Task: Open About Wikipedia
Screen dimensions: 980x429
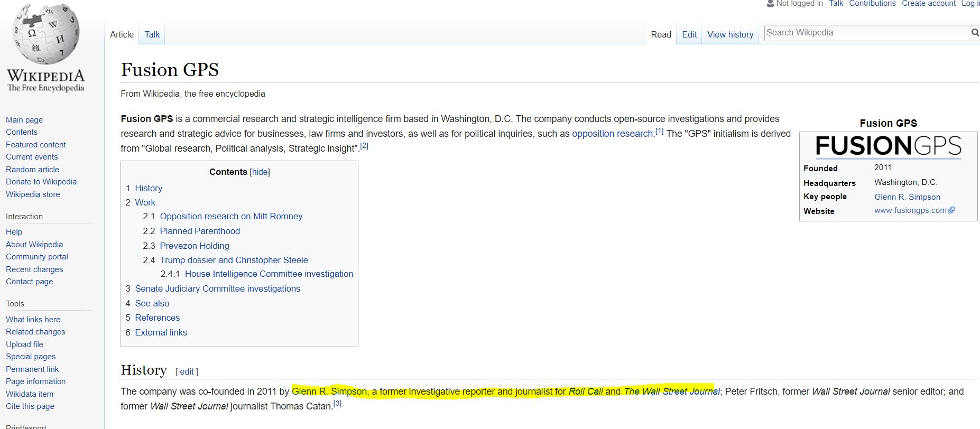Action: [34, 245]
